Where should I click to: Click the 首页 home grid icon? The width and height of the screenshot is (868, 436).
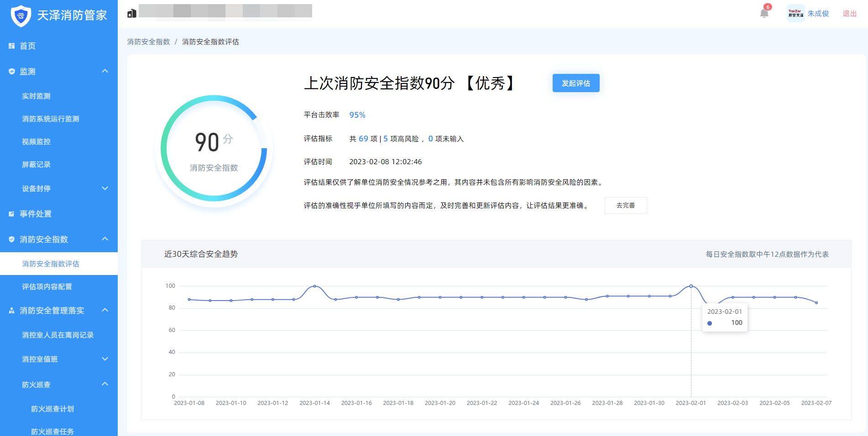(12, 46)
